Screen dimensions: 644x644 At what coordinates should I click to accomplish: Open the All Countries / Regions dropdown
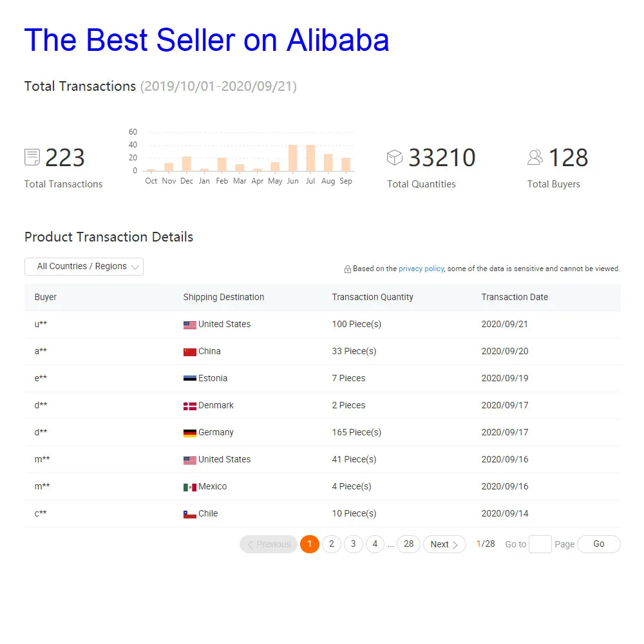(x=84, y=267)
